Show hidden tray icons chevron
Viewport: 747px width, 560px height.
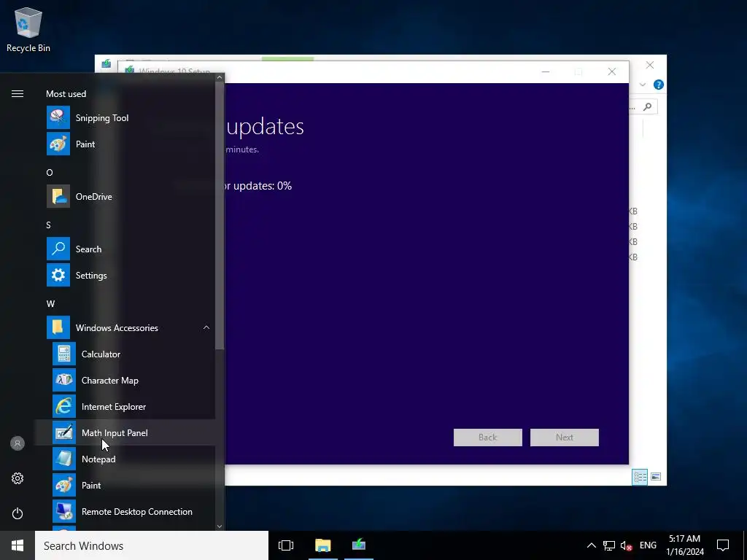click(x=591, y=545)
